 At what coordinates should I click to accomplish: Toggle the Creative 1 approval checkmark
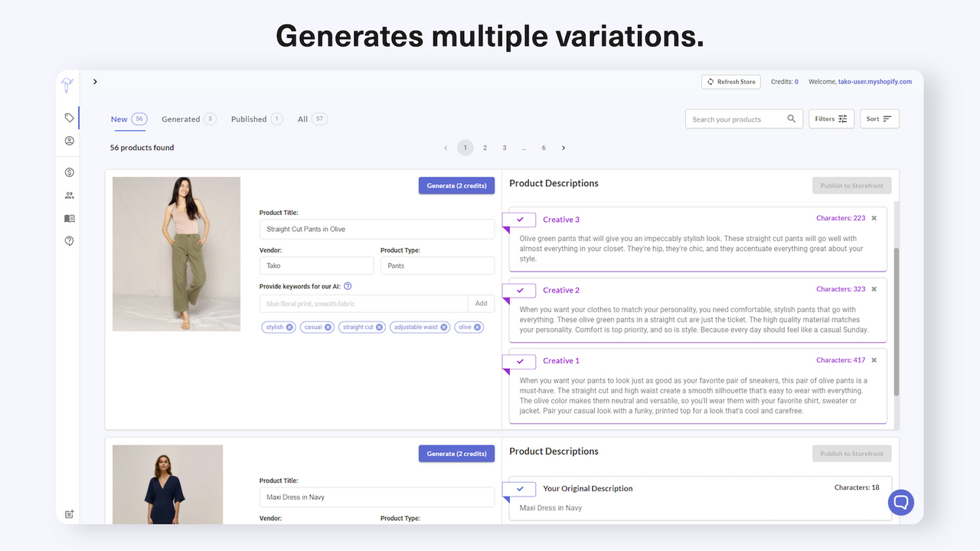[x=519, y=360]
